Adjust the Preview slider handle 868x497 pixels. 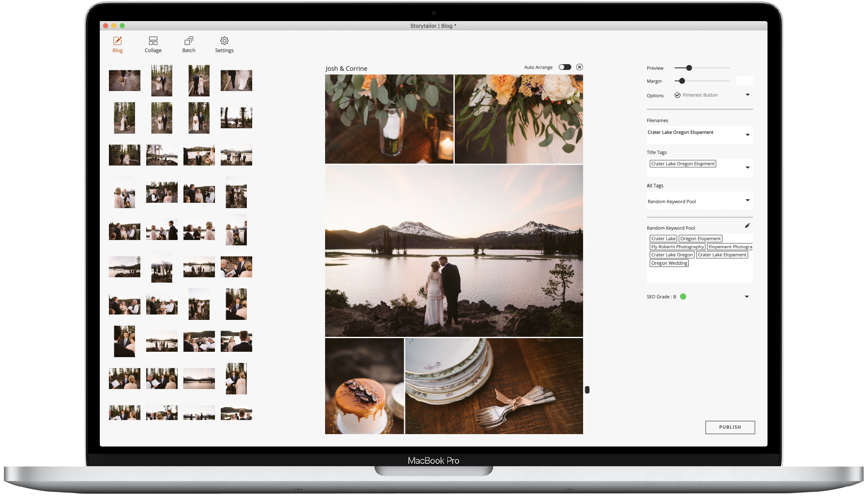(x=689, y=68)
